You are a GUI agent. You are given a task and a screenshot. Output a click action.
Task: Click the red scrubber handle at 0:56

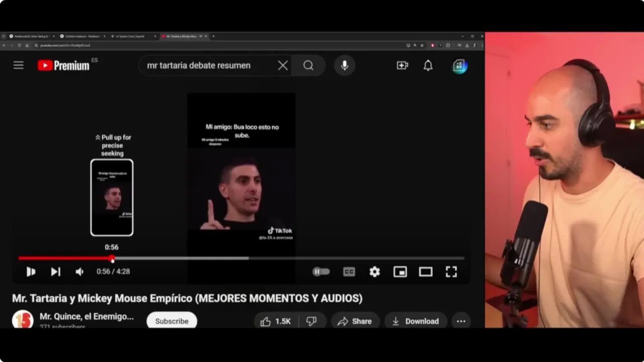(x=112, y=258)
